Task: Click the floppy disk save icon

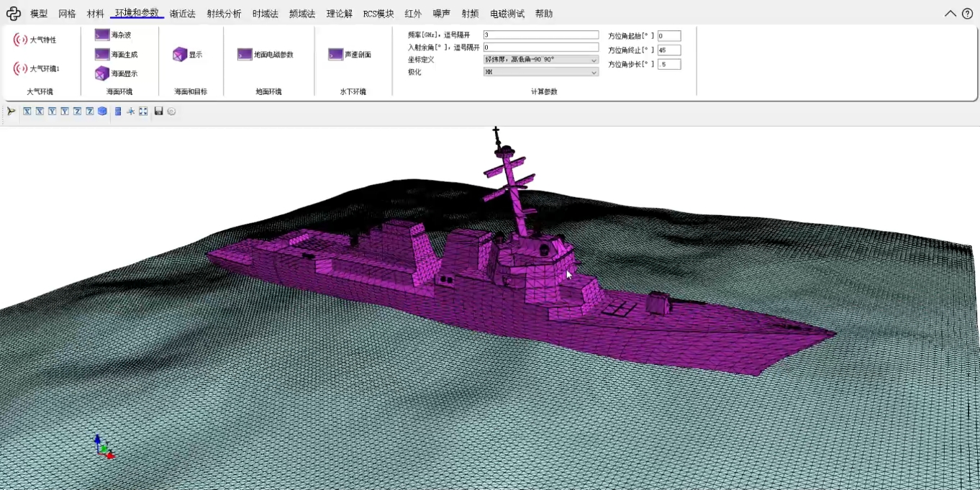Action: pyautogui.click(x=159, y=112)
